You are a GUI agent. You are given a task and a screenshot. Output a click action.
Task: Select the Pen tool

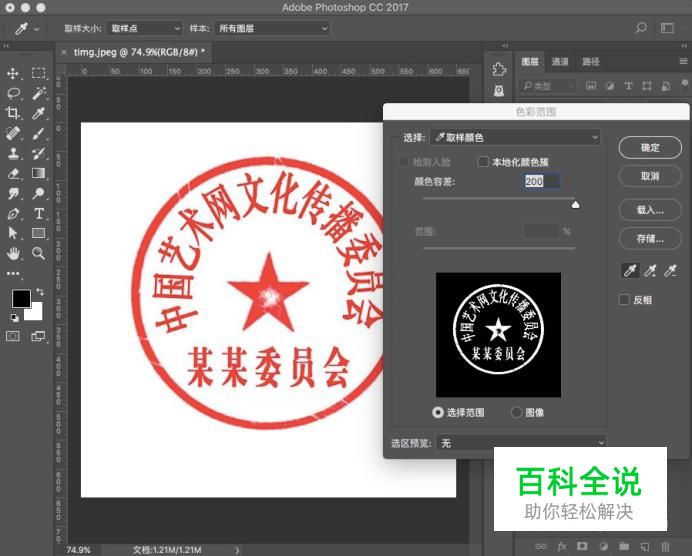click(x=13, y=214)
